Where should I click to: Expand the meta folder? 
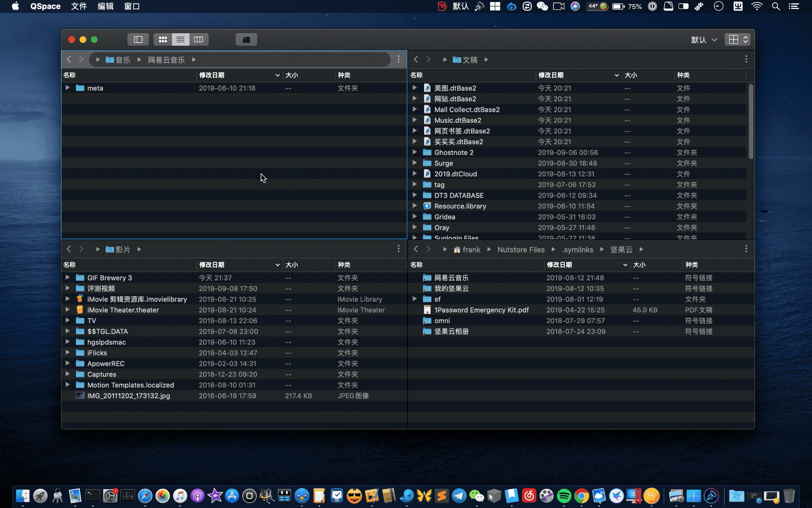[67, 88]
